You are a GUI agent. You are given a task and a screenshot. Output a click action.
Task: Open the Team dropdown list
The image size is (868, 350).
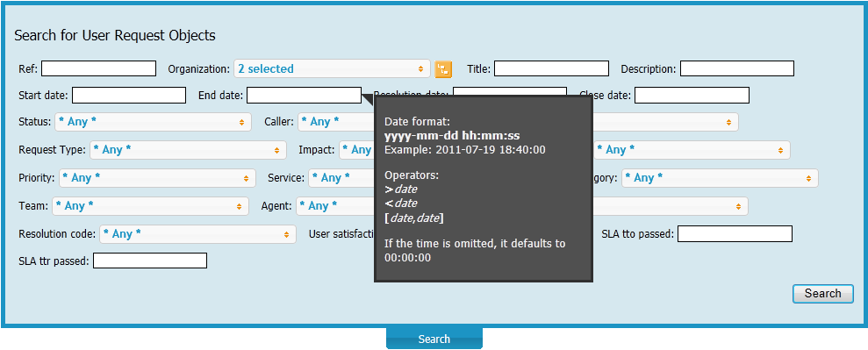(x=151, y=206)
